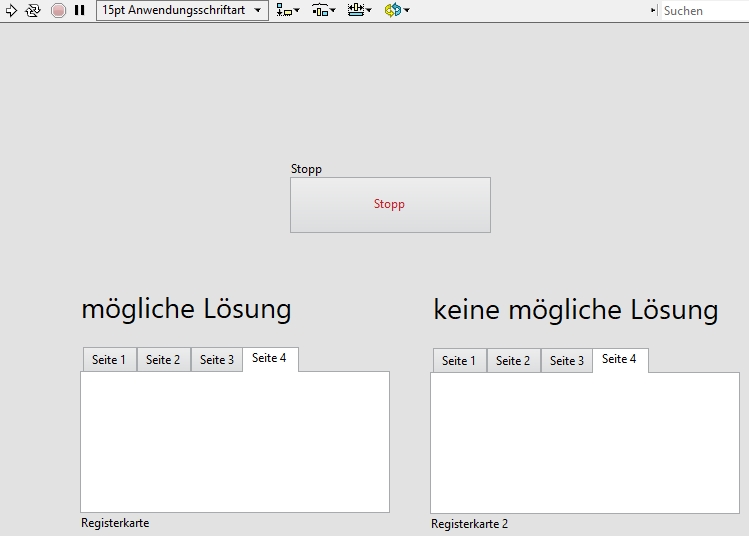Click the 'keine mögliche Lösung' heading text
The height and width of the screenshot is (536, 749).
pos(576,310)
